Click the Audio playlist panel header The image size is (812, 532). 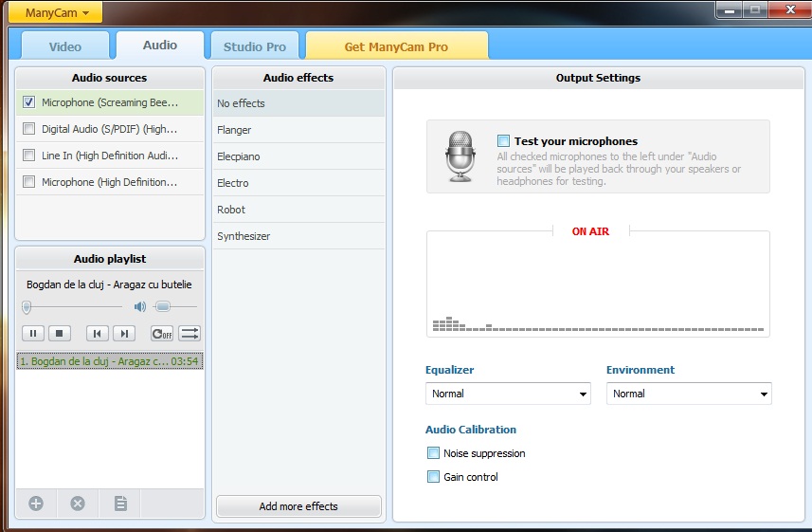[x=110, y=259]
